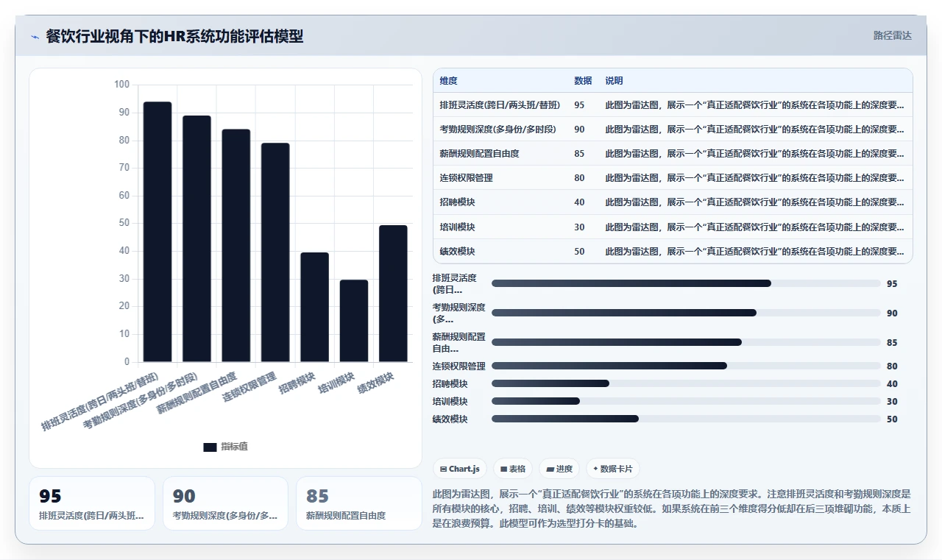Select the 表格 tag chip

513,469
